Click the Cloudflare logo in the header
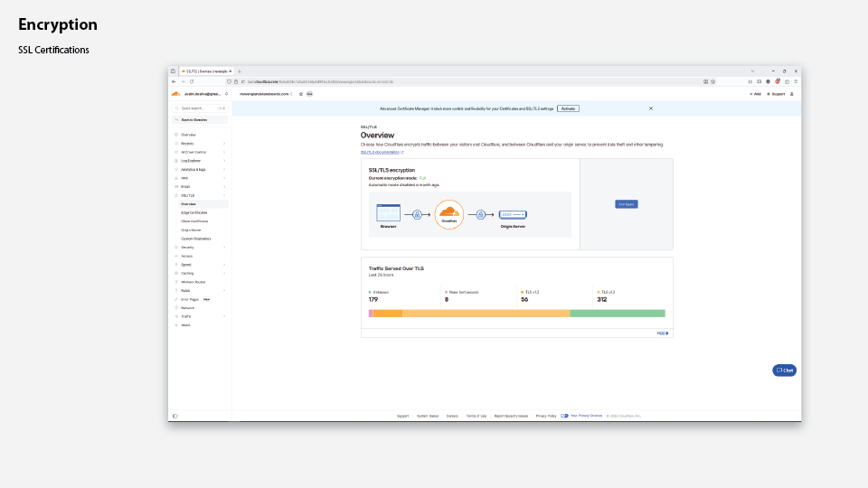868x488 pixels. point(175,94)
